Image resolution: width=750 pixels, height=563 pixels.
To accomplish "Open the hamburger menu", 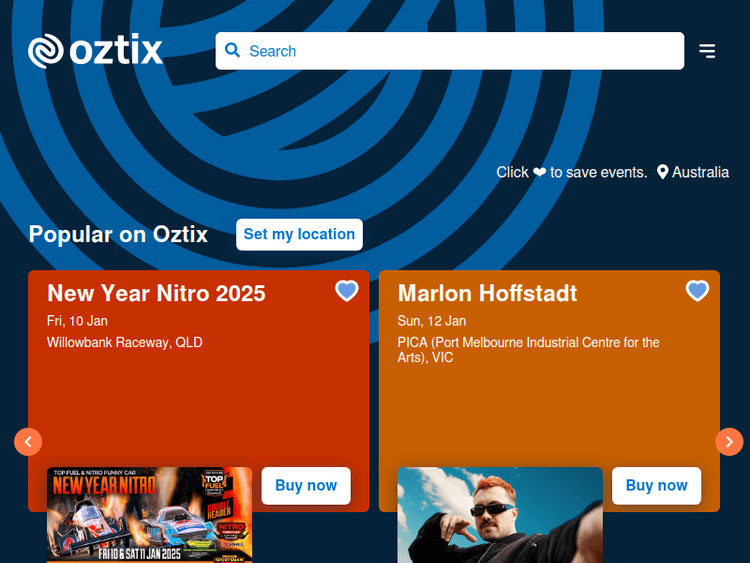I will coord(707,51).
